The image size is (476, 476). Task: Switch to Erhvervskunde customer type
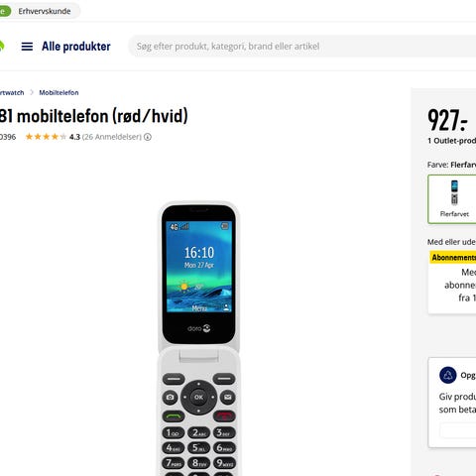pyautogui.click(x=45, y=11)
